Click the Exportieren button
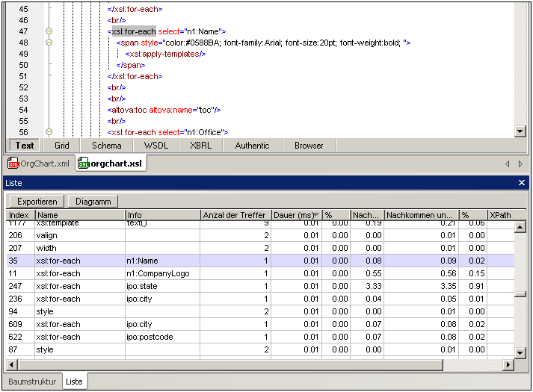This screenshot has height=392, width=533. click(x=37, y=202)
